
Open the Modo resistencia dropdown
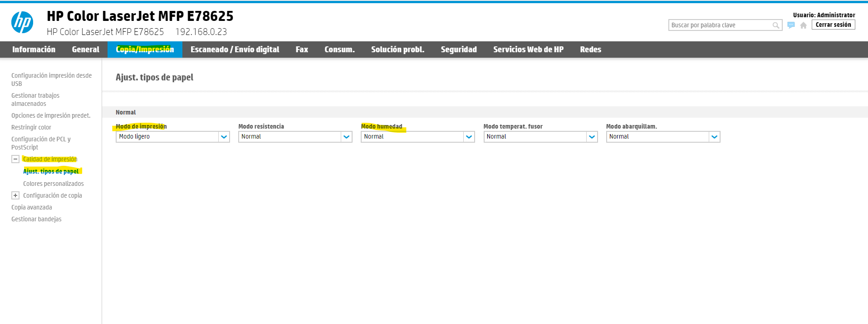click(295, 137)
